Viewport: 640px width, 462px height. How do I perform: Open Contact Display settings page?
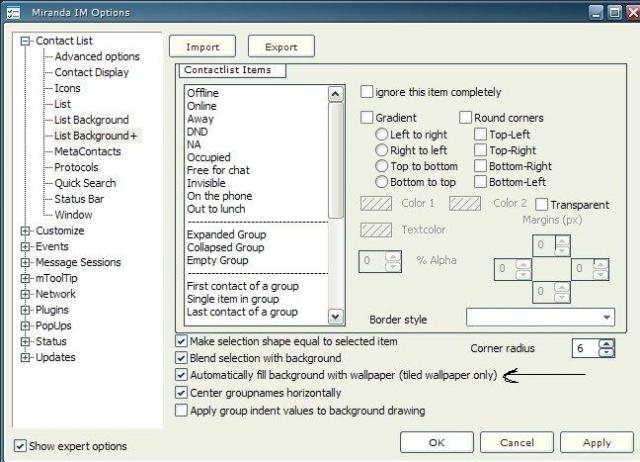pos(91,72)
